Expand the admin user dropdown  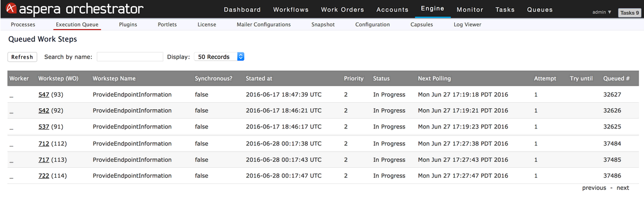[x=602, y=13]
